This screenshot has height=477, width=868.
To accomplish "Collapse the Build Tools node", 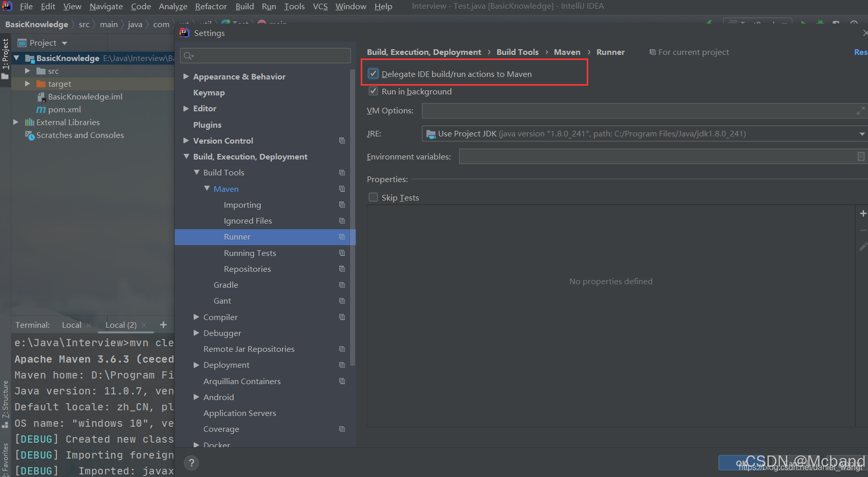I will point(196,172).
